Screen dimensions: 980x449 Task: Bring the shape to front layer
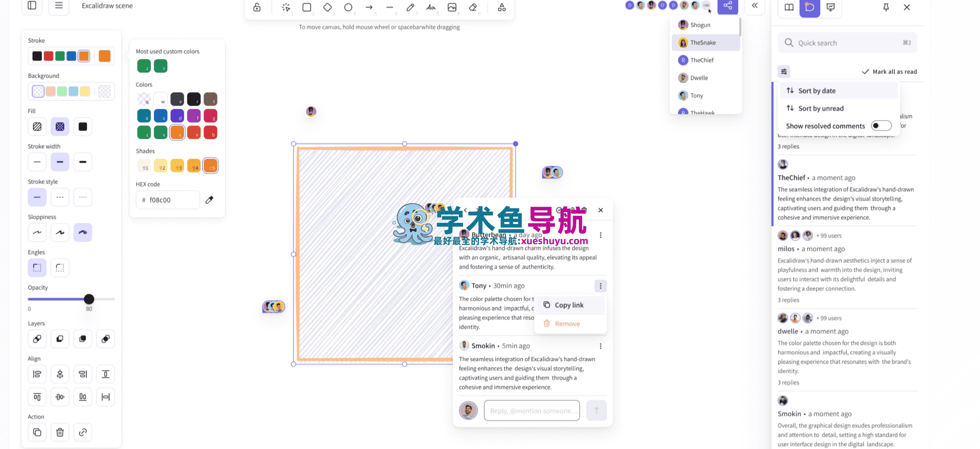pos(105,339)
